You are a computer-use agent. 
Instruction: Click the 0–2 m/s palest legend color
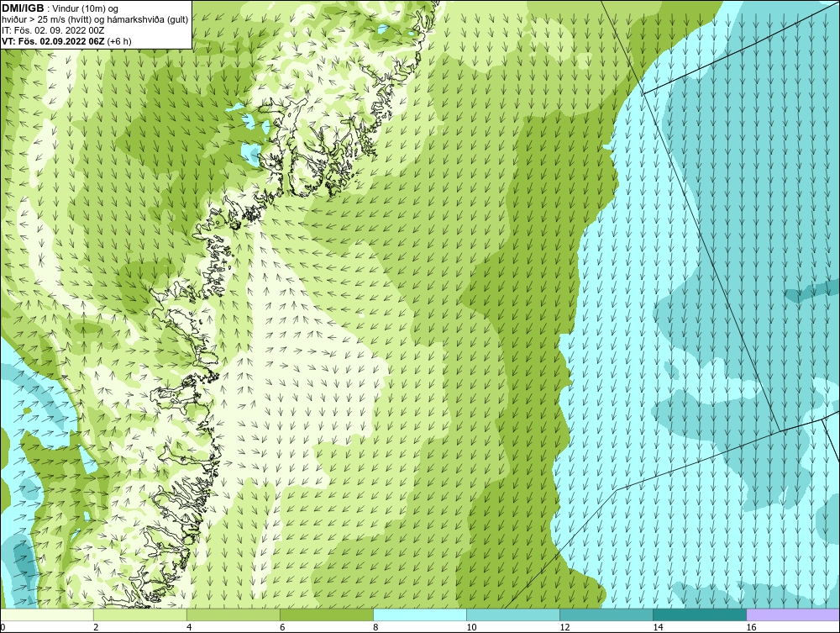click(47, 615)
